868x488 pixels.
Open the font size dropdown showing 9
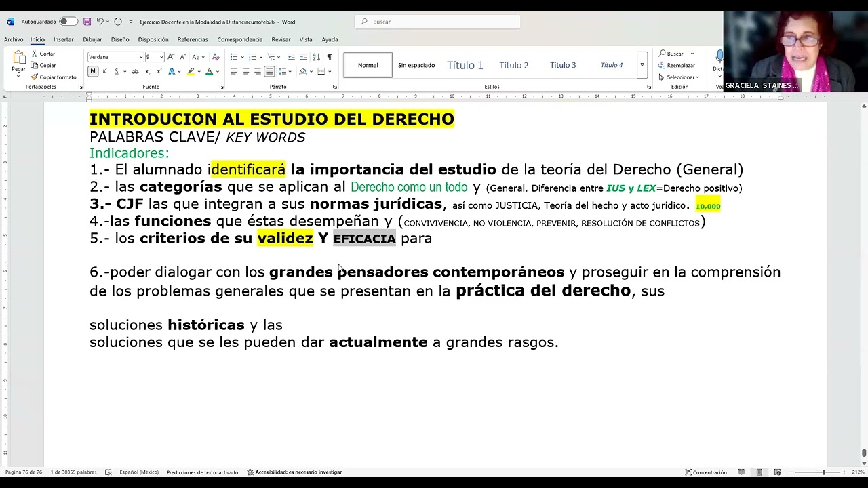[x=161, y=57]
